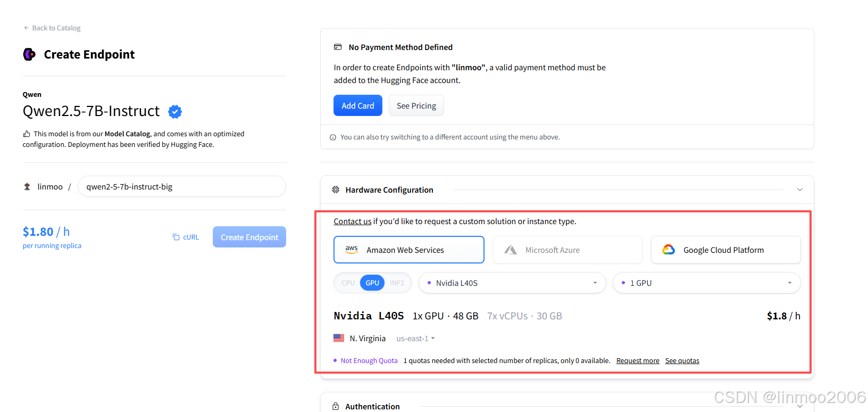Click the Add Card button
This screenshot has width=868, height=412.
358,105
